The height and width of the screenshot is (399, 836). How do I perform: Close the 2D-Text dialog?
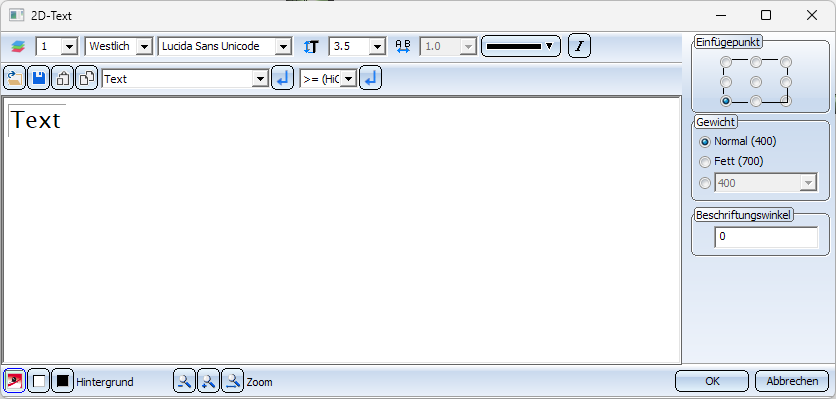811,15
